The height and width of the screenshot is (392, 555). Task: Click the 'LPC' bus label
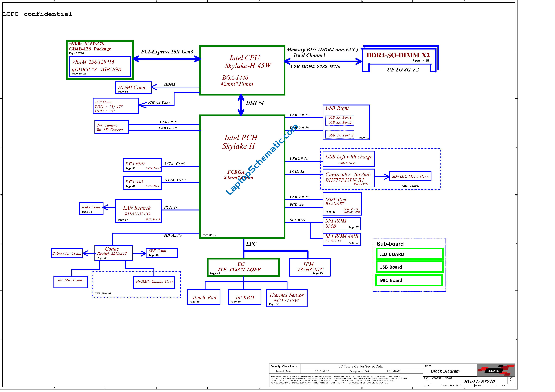251,244
